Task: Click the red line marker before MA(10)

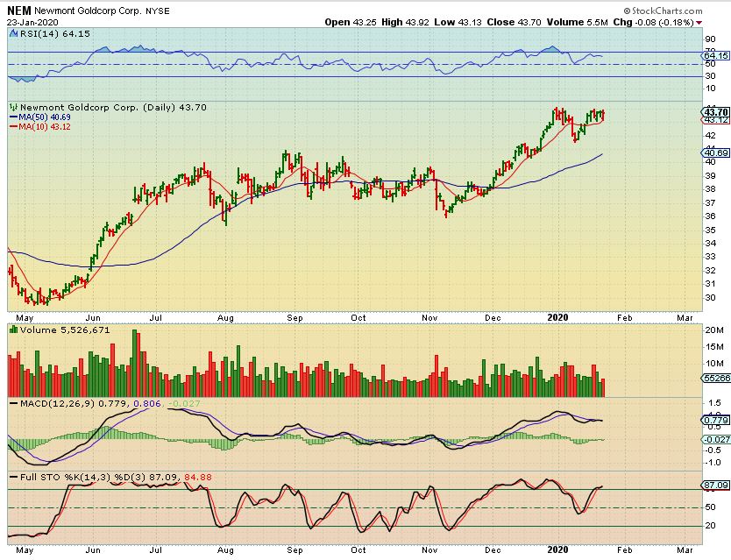Action: [13, 126]
